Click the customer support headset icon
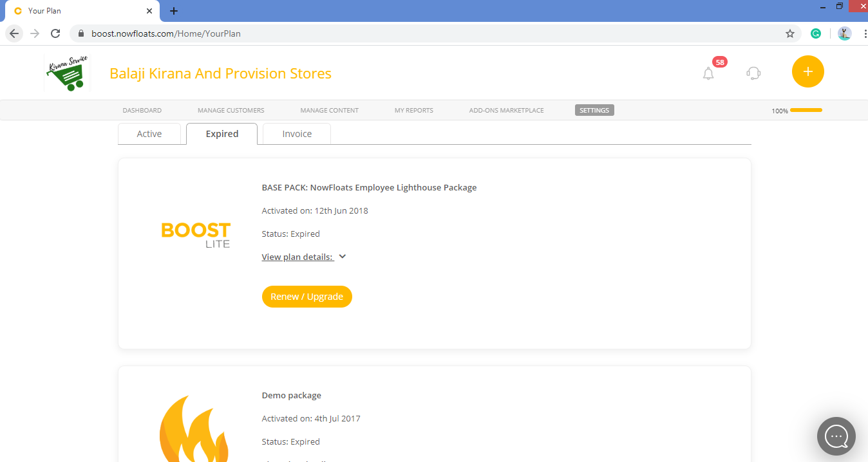The image size is (868, 462). [753, 73]
